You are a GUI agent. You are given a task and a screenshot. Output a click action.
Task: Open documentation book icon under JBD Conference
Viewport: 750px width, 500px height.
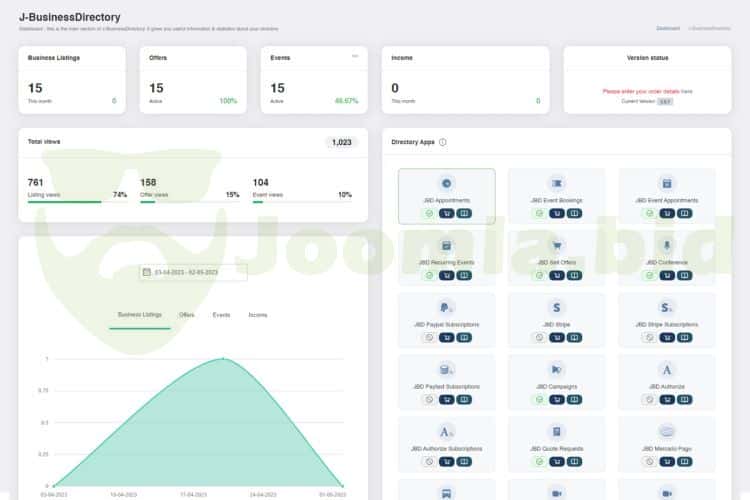coord(685,275)
